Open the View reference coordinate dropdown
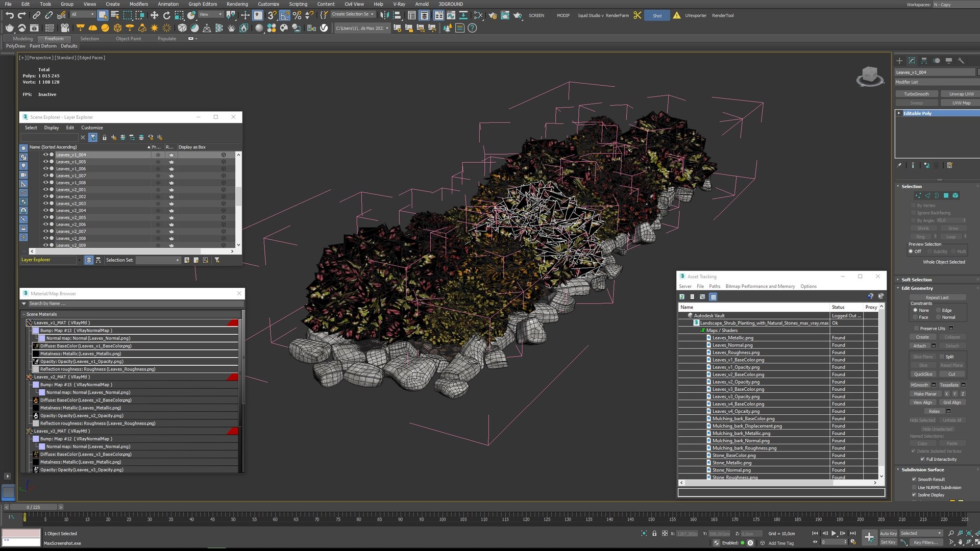Screen dimensions: 980x551 point(210,14)
